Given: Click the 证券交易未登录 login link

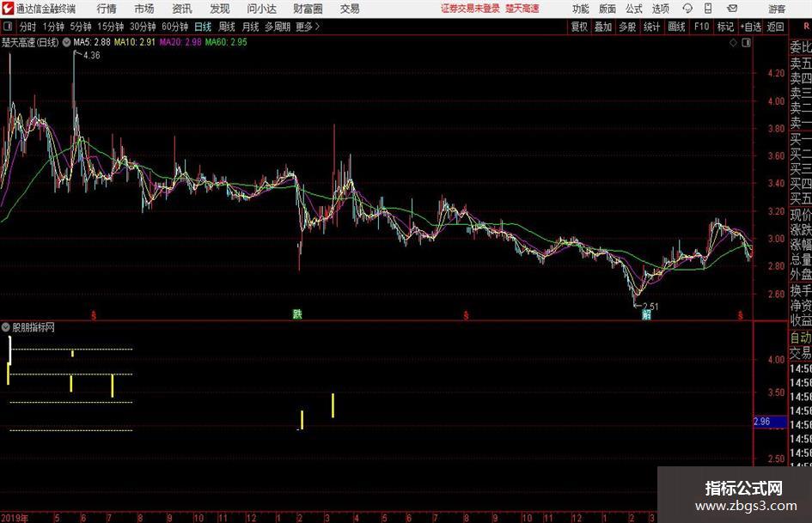Looking at the screenshot, I should [x=470, y=9].
